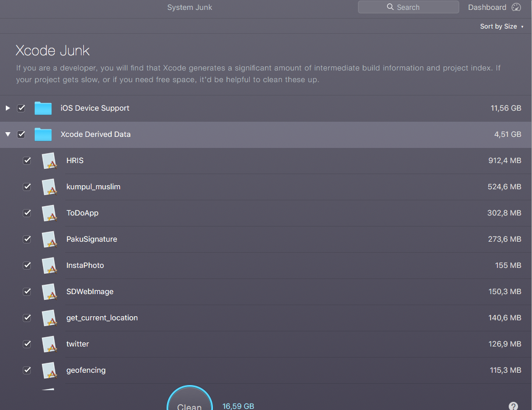Deselect the InstaPhoto checkbox

pos(27,265)
